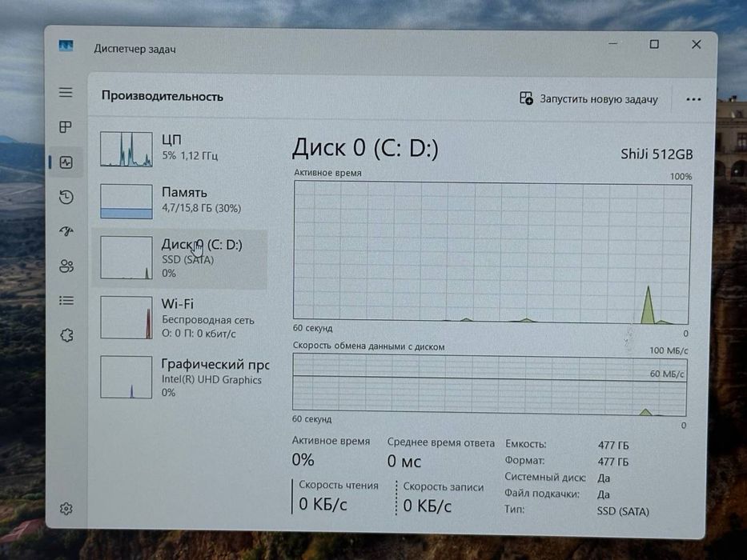Click the disk transfer rate graph
The image size is (747, 560).
(490, 383)
